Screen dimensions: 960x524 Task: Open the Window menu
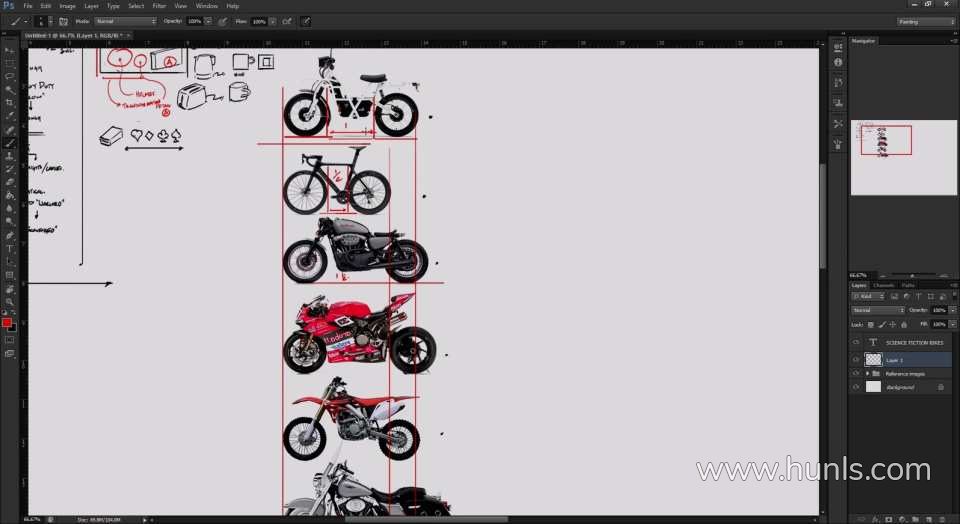click(206, 6)
